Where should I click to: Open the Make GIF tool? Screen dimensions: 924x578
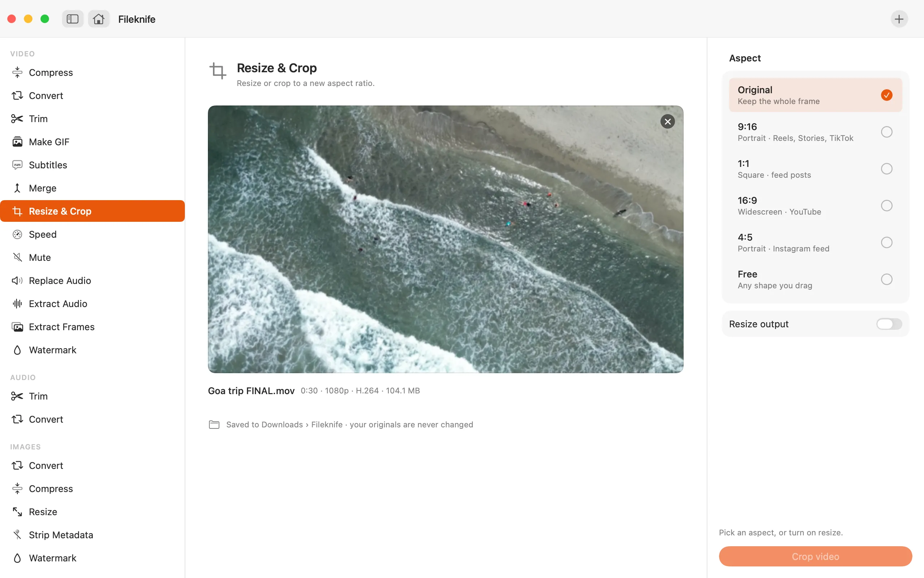[x=92, y=142]
